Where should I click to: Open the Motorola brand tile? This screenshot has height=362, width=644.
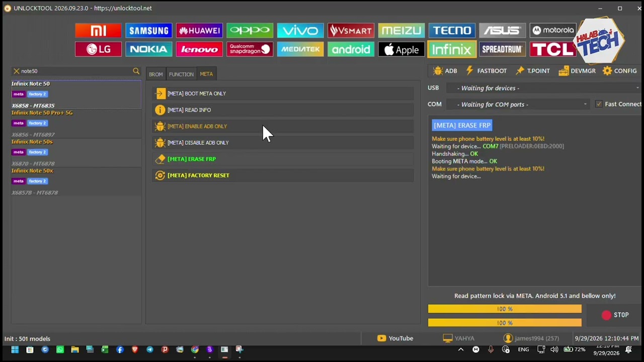[x=552, y=31]
